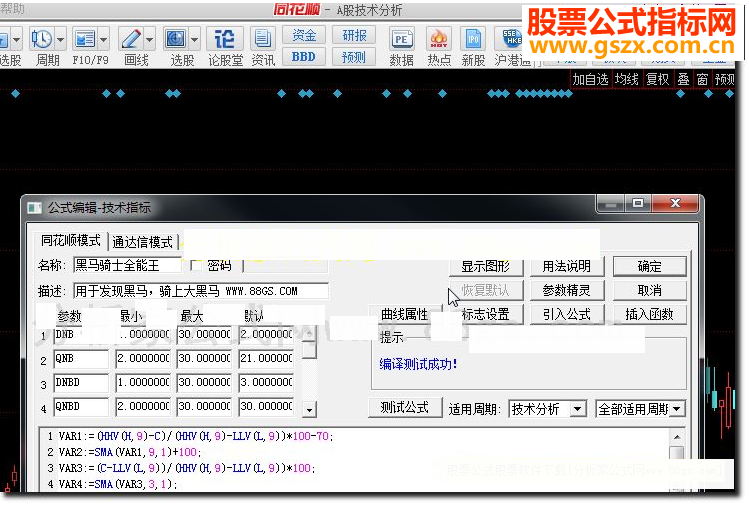The image size is (749, 508).
Task: Click the 引入公式 button
Action: point(567,314)
